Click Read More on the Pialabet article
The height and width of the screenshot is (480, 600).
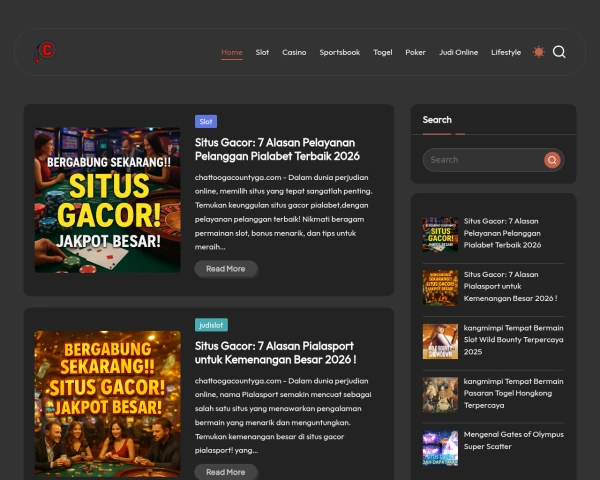(x=226, y=269)
